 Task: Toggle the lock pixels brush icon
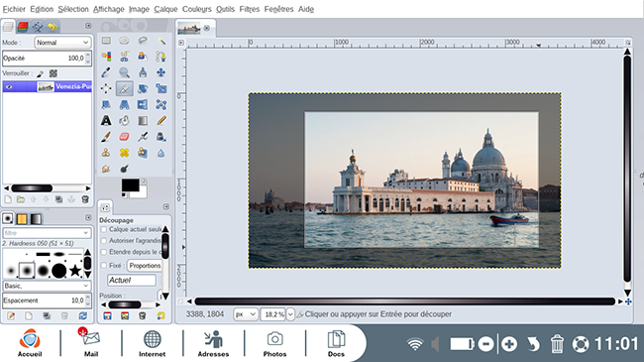(41, 73)
